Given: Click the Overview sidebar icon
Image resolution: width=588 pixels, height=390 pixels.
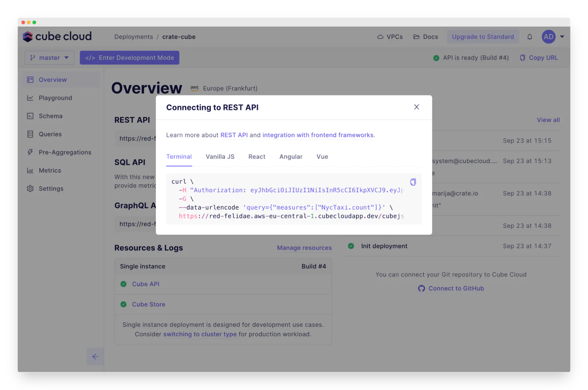Looking at the screenshot, I should coord(30,80).
